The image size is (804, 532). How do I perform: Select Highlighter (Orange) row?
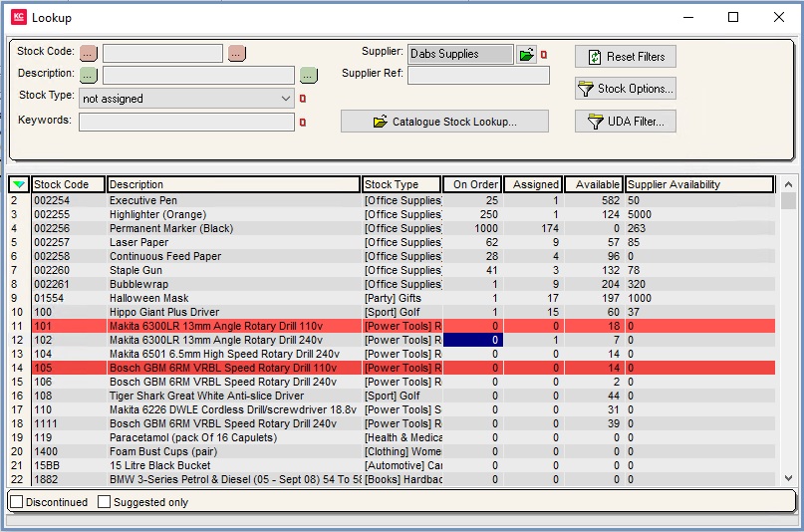coord(392,214)
